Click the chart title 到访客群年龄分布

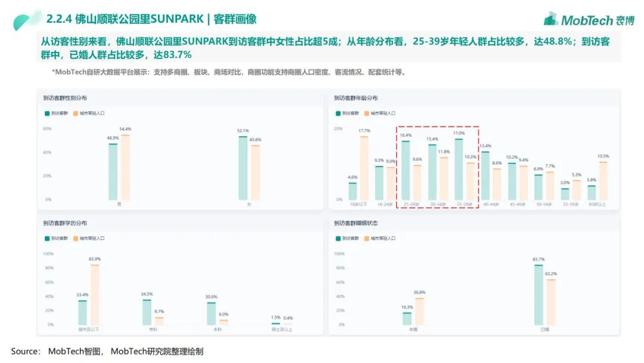coord(355,98)
